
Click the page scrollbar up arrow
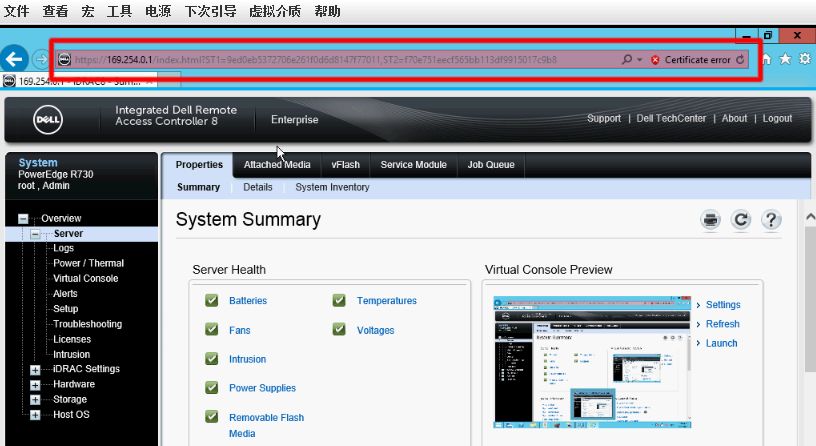coord(810,217)
